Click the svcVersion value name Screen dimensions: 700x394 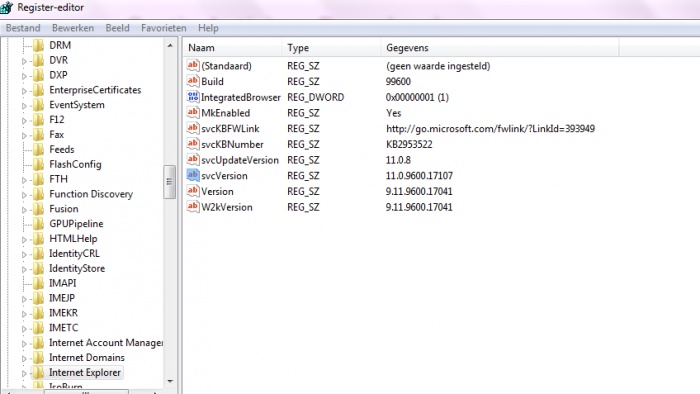click(x=224, y=176)
